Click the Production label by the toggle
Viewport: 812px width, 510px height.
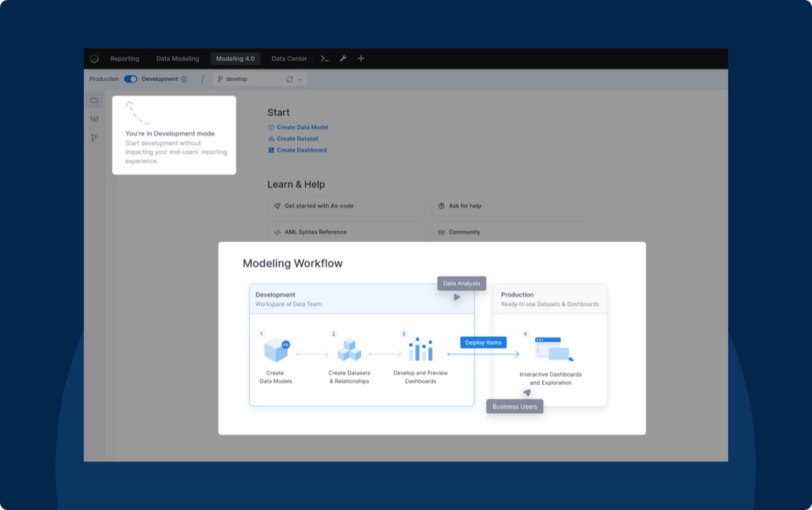[x=104, y=79]
